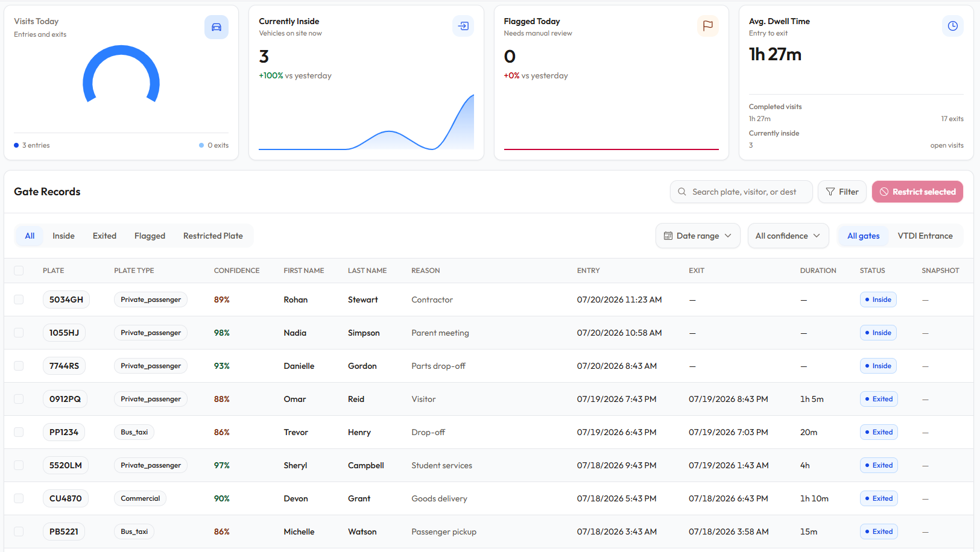Click plate badge 0912PQ
The image size is (980, 552).
pyautogui.click(x=65, y=399)
